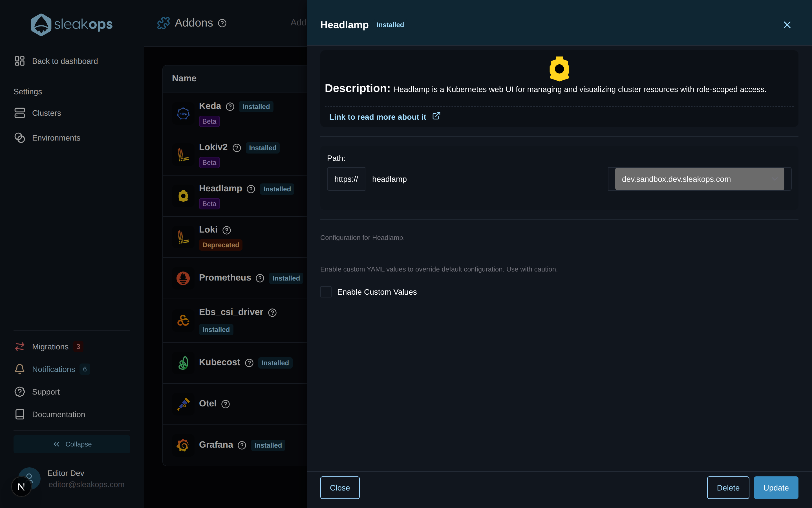
Task: Open Support page
Action: [x=37, y=392]
